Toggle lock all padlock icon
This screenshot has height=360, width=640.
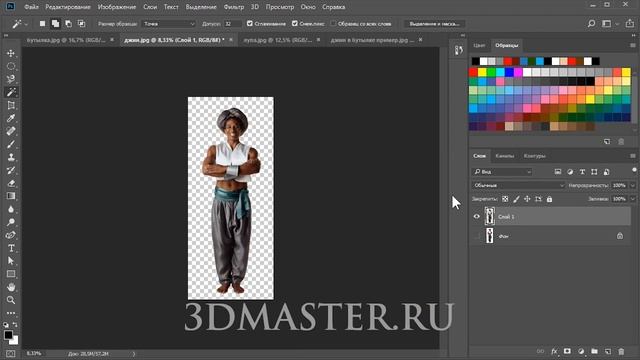(x=549, y=199)
